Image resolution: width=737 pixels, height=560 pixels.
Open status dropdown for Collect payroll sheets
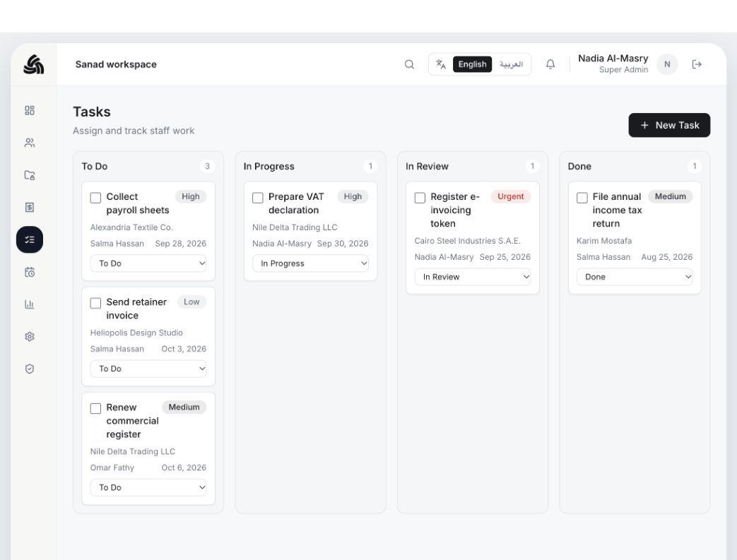(148, 263)
